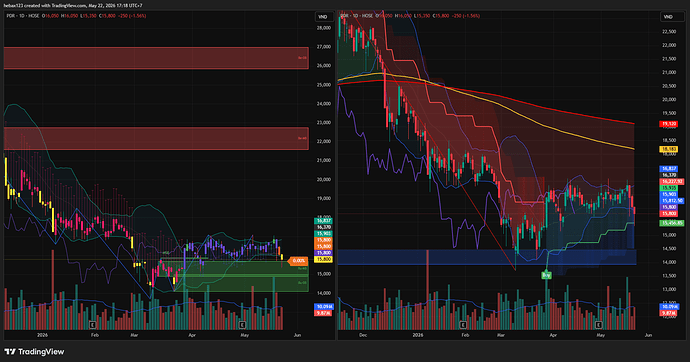Click the May earnings E marker on right chart

pyautogui.click(x=599, y=325)
